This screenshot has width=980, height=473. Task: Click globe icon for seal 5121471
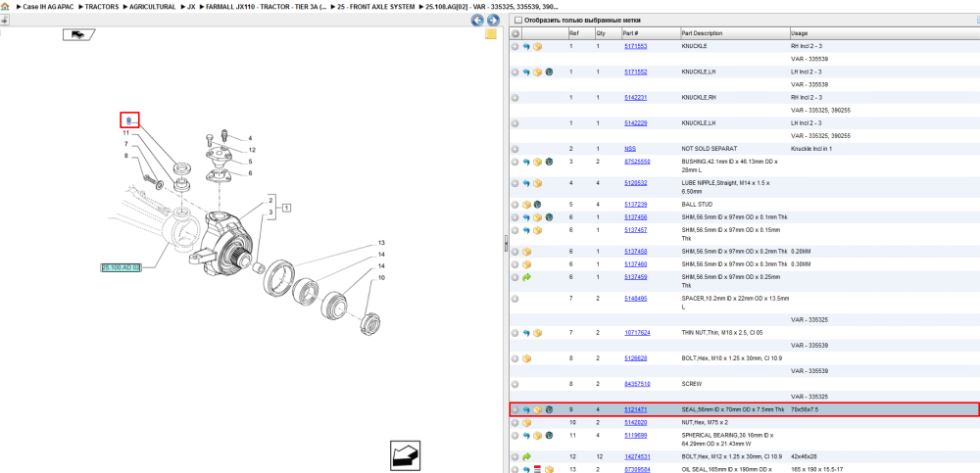click(x=548, y=410)
